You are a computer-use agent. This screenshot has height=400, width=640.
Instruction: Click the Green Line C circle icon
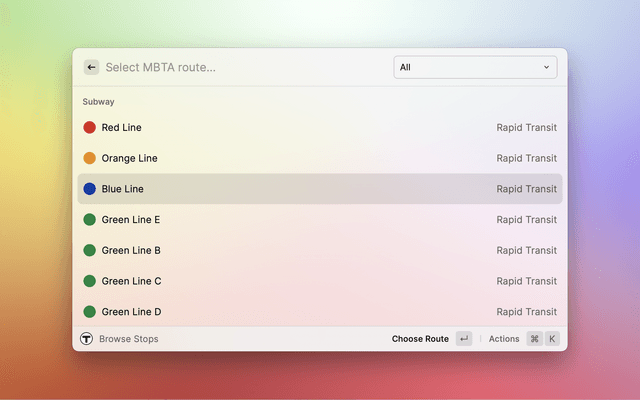click(89, 281)
